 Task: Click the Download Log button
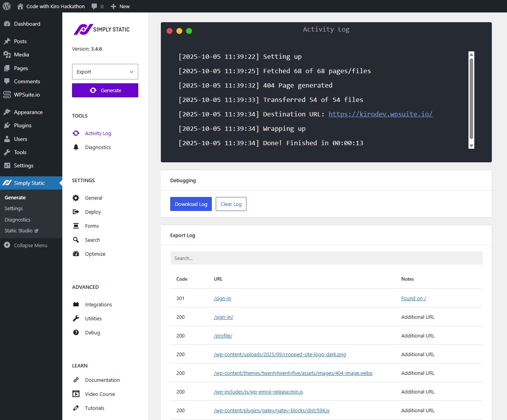tap(191, 204)
